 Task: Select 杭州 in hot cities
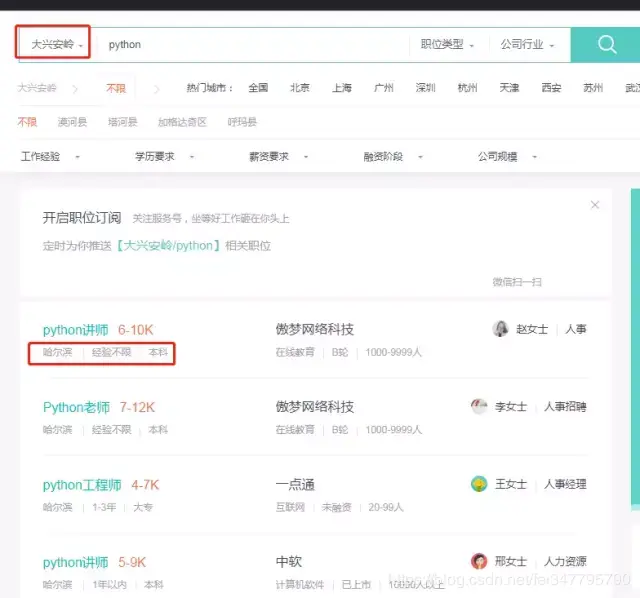[x=467, y=88]
